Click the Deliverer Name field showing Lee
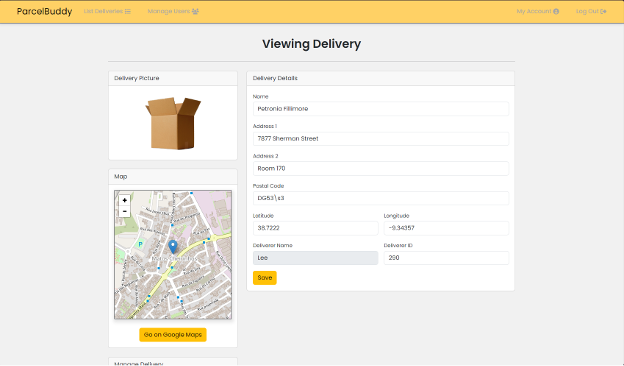Screen dimensions: 624x366 tap(316, 258)
